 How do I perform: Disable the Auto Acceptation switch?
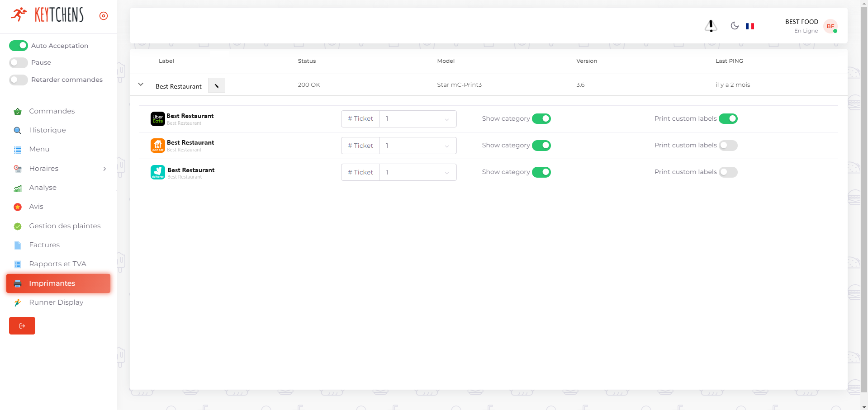[19, 46]
